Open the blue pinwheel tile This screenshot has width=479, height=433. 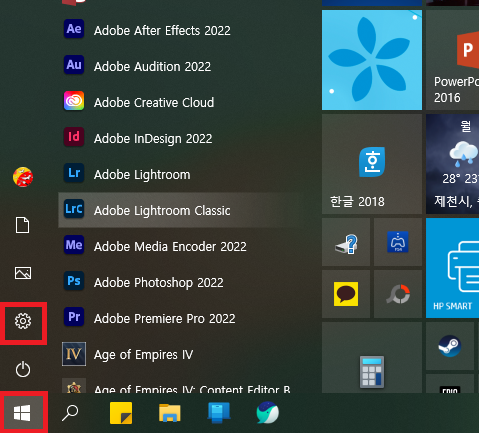coord(372,60)
